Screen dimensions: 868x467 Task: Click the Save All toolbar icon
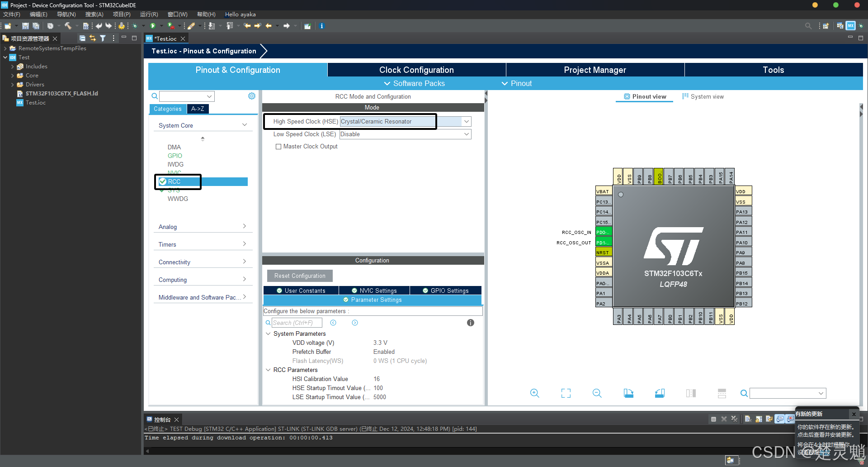point(36,26)
